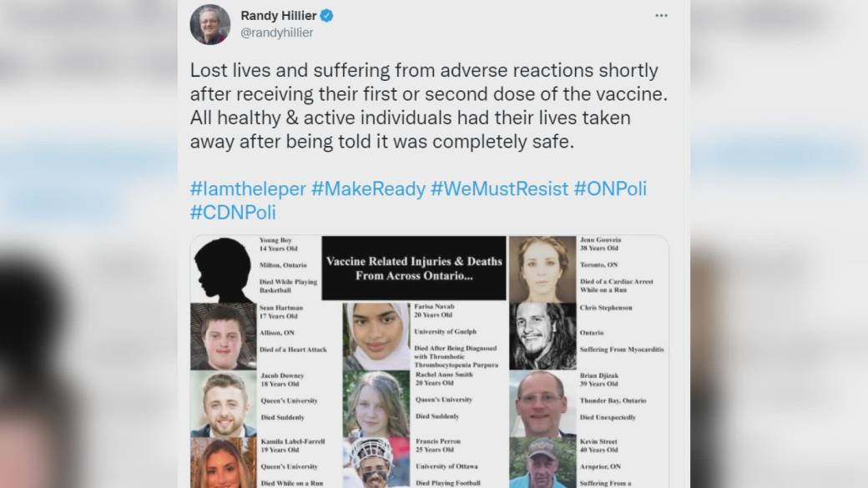Open the #ONPoli hashtag
The image size is (868, 488).
tap(610, 189)
